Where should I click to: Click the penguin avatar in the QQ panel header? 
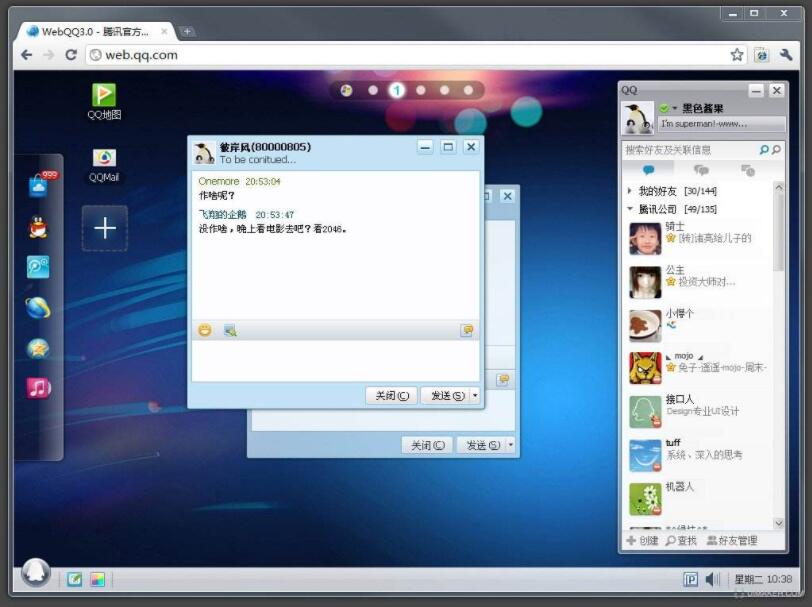click(x=637, y=118)
